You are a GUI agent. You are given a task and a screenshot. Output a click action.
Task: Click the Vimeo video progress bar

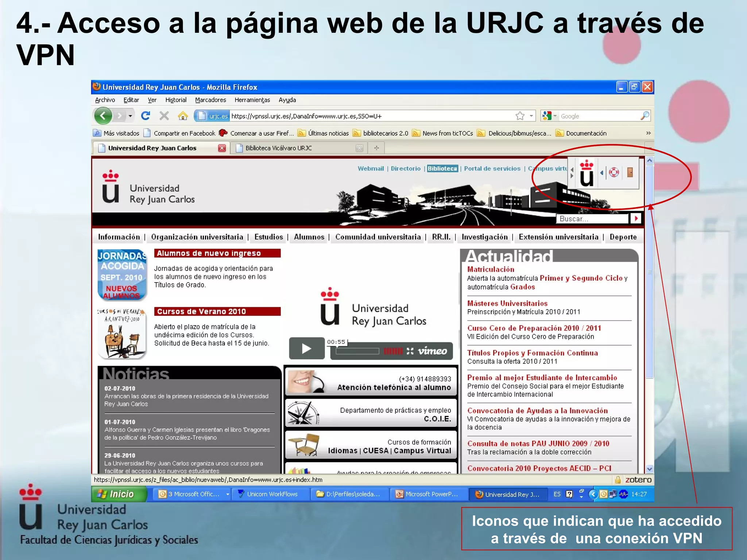[x=357, y=351]
